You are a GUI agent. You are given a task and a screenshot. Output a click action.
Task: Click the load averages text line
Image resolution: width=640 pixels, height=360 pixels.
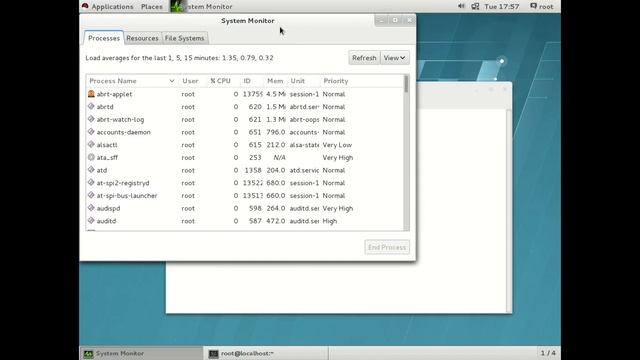(x=179, y=58)
